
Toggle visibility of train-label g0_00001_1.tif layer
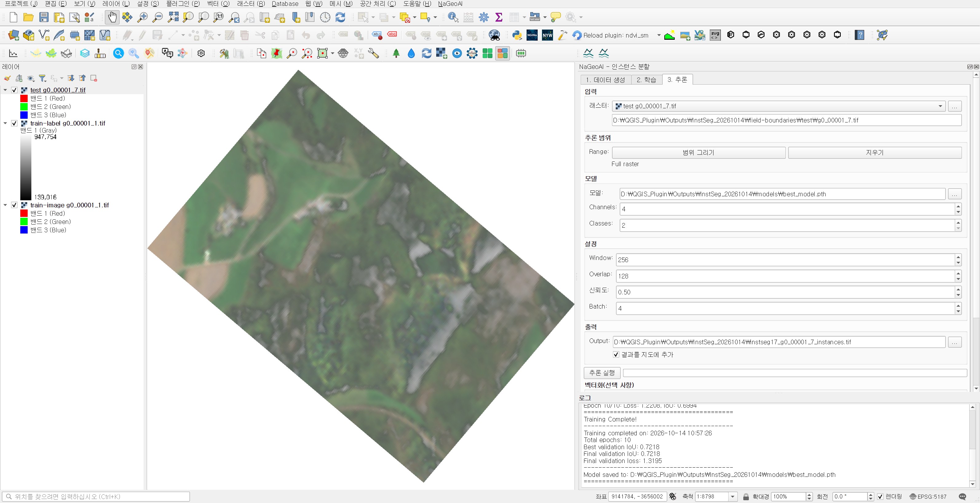(x=14, y=123)
